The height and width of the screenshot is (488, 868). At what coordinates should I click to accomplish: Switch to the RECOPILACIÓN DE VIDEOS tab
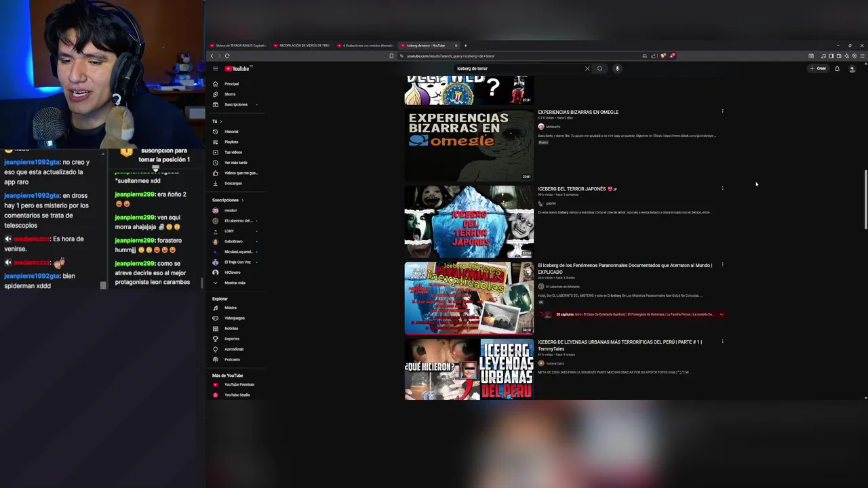tap(302, 45)
